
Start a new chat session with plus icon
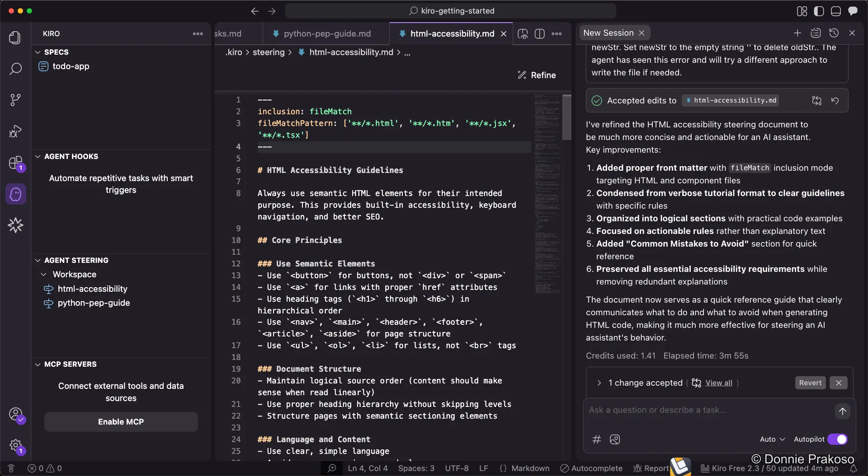797,33
